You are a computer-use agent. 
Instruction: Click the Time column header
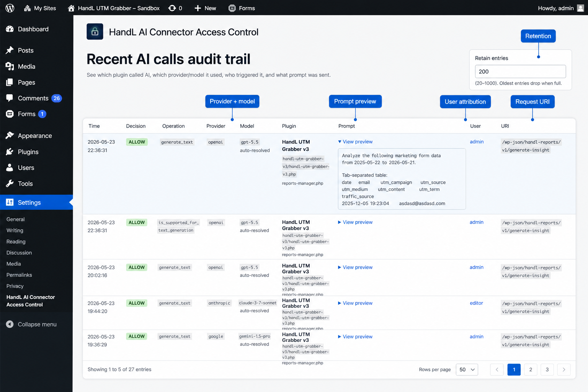94,126
